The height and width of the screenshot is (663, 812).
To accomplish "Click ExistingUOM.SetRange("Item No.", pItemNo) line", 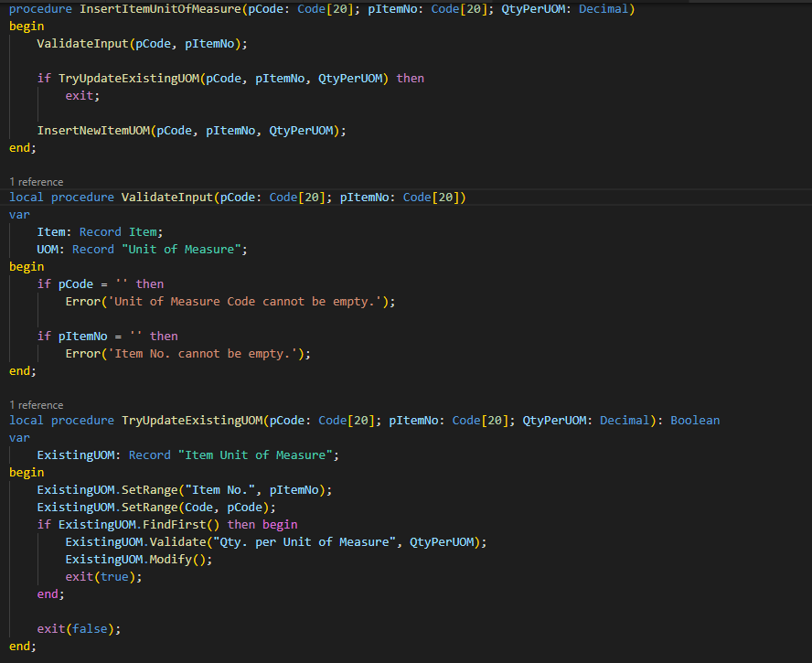I will [185, 490].
